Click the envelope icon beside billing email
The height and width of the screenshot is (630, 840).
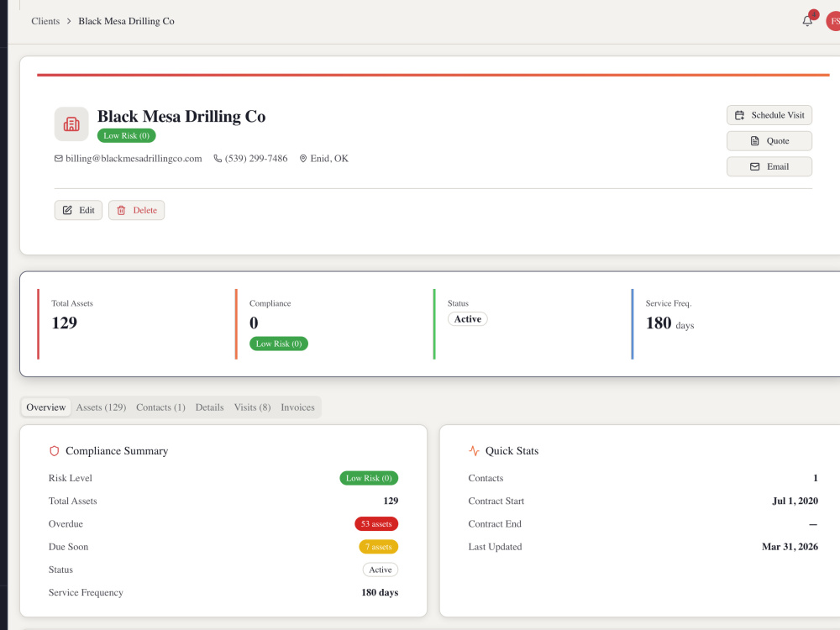tap(59, 159)
